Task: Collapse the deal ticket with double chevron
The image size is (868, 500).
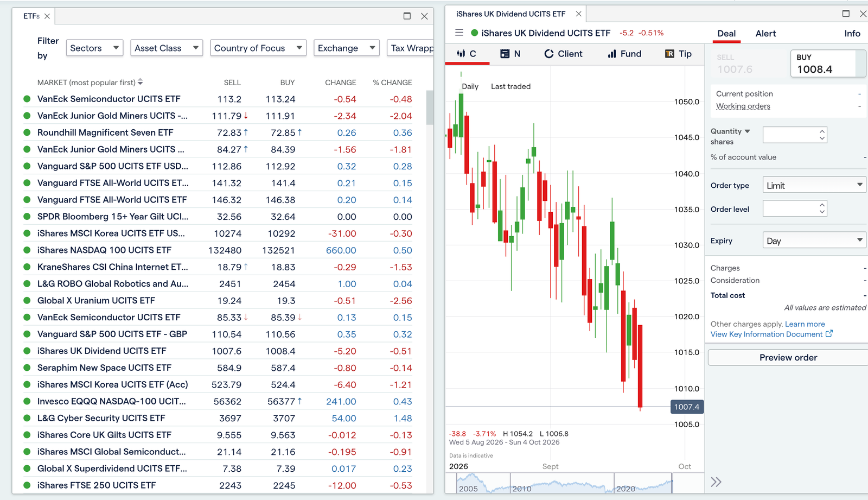Action: (x=716, y=482)
